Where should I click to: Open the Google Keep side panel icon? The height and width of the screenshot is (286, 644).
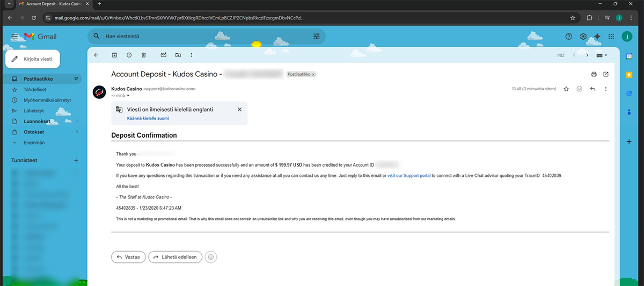pos(629,75)
